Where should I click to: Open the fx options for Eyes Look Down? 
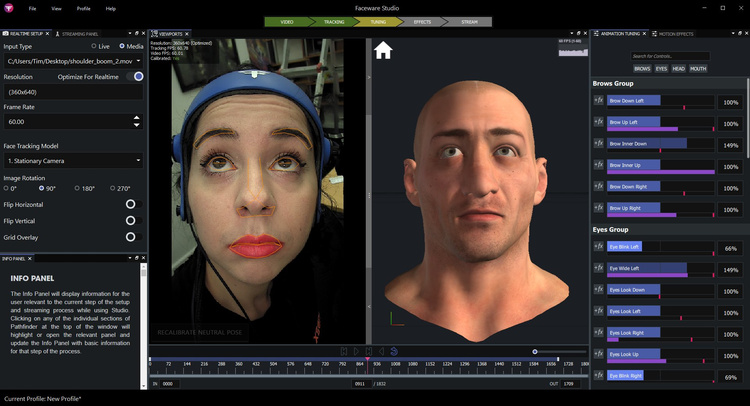(x=598, y=289)
